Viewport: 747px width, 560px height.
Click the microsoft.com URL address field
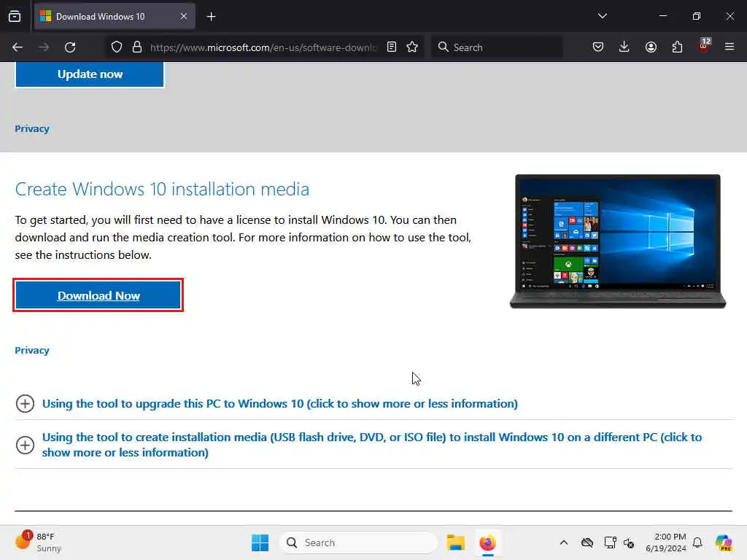[263, 47]
